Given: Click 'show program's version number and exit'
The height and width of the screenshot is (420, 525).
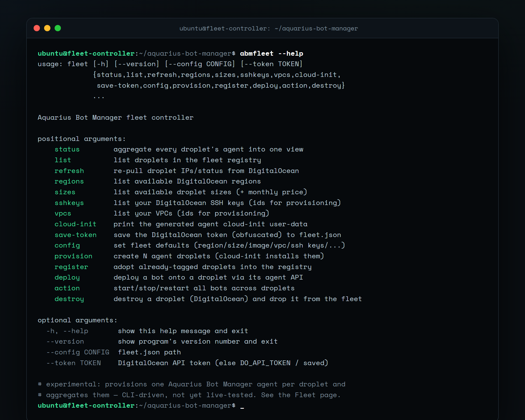Looking at the screenshot, I should 198,342.
